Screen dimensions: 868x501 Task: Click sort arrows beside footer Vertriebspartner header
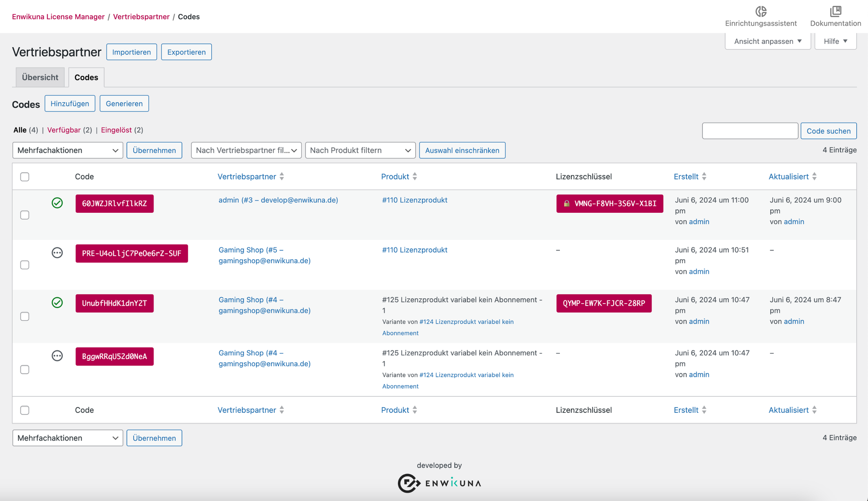pyautogui.click(x=282, y=410)
